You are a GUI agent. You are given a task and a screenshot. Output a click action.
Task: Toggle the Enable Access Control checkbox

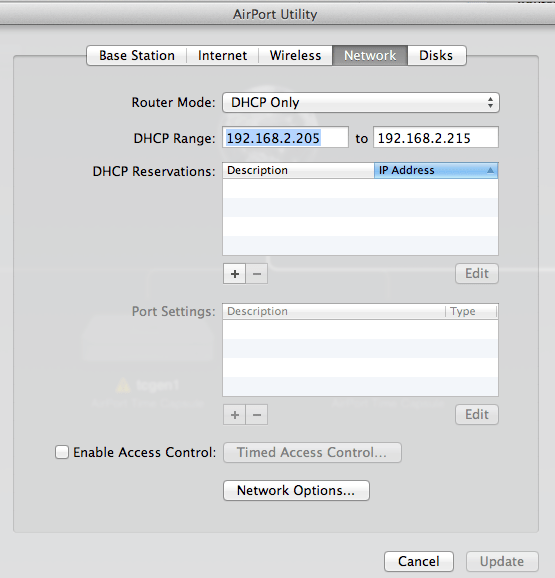(62, 452)
